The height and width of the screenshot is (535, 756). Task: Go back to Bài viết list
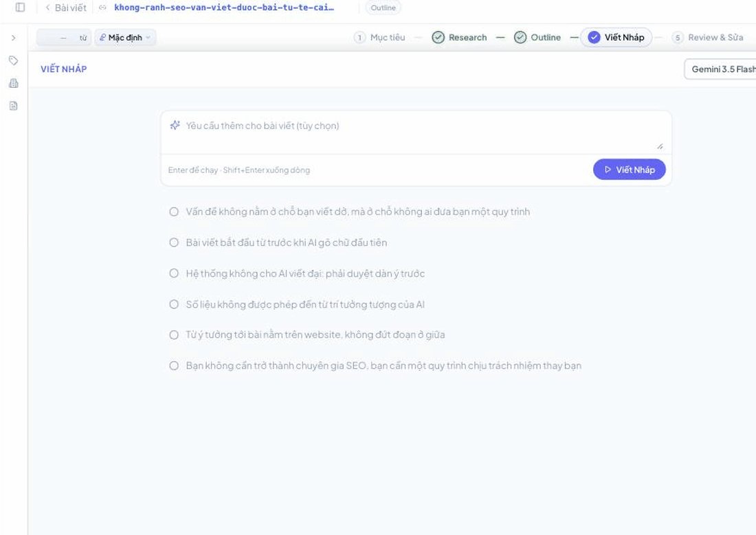pos(65,8)
